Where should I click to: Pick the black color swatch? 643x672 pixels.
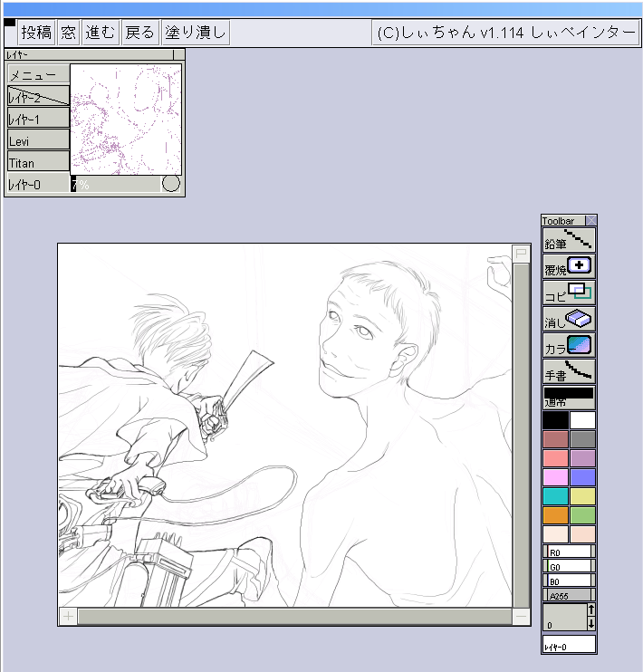click(555, 420)
